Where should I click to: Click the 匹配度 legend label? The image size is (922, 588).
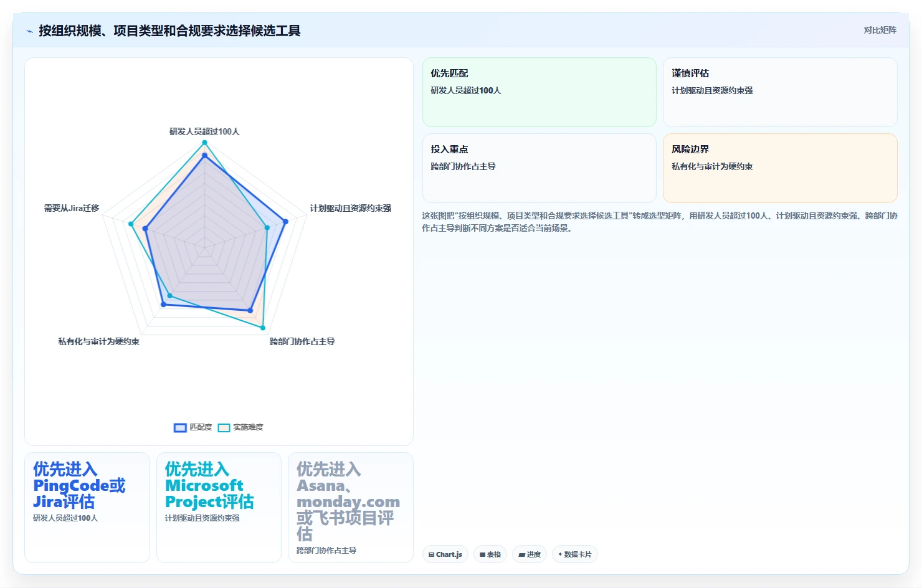coord(201,427)
